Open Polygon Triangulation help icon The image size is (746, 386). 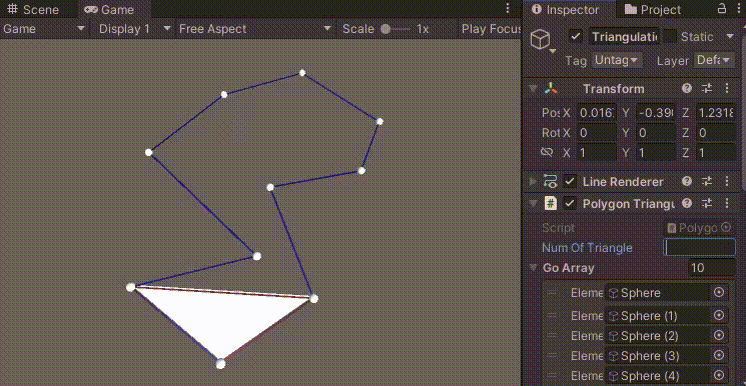tap(687, 204)
